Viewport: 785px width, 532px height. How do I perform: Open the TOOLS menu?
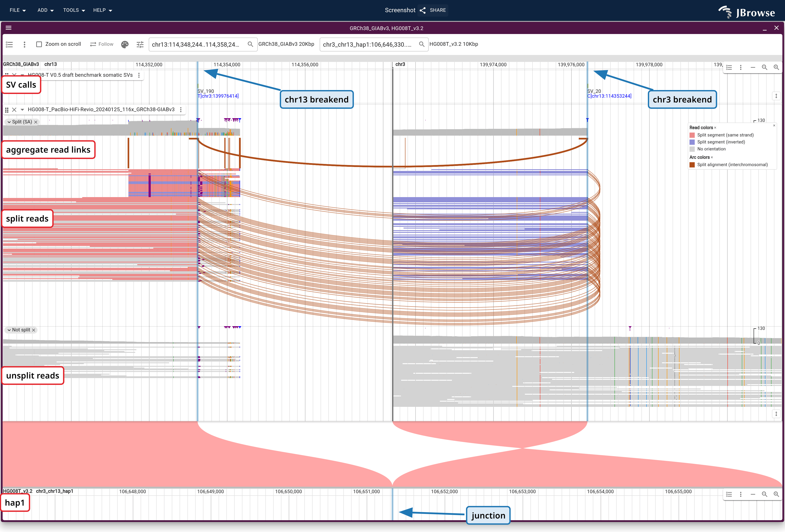point(74,10)
